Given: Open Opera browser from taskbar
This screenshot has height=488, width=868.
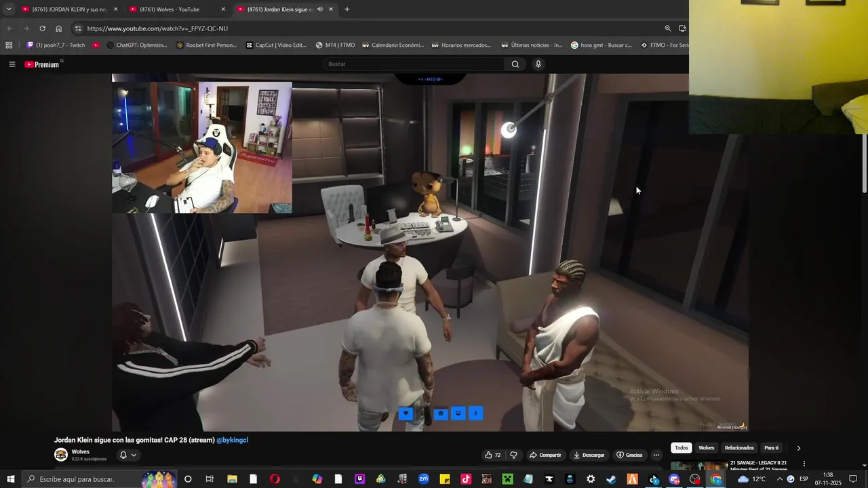Looking at the screenshot, I should point(275,479).
